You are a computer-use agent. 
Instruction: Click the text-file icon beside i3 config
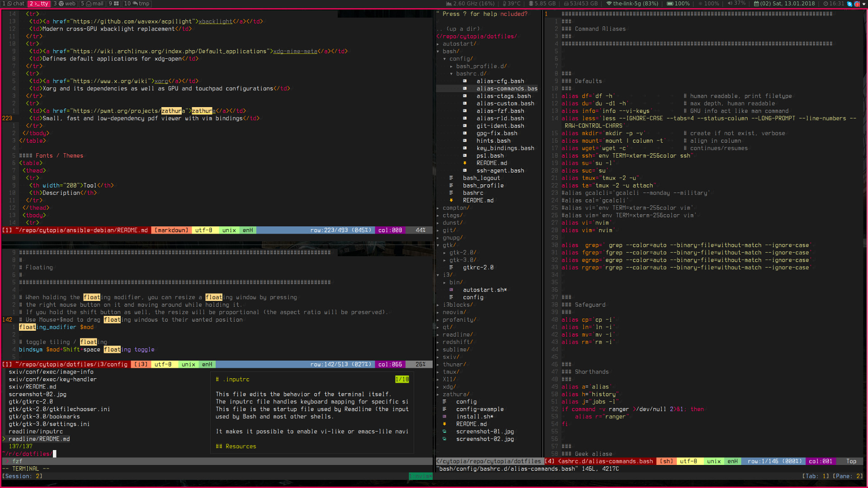coord(451,297)
